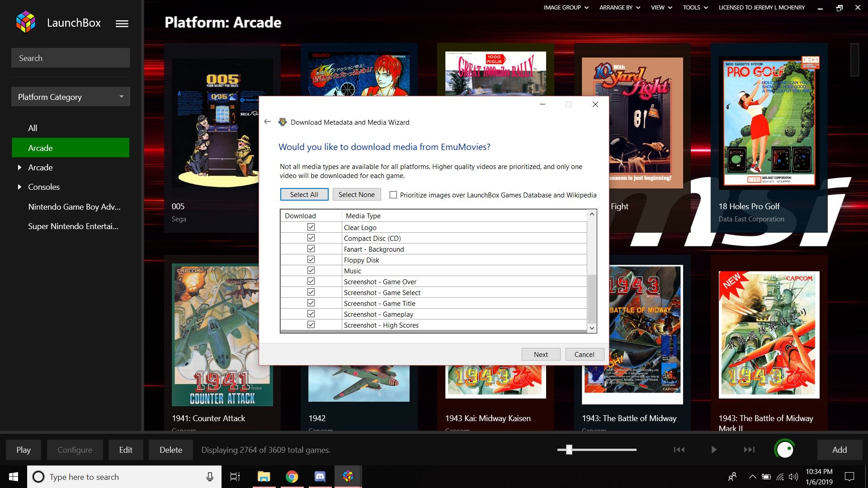Open File Explorer from taskbar

tap(264, 477)
